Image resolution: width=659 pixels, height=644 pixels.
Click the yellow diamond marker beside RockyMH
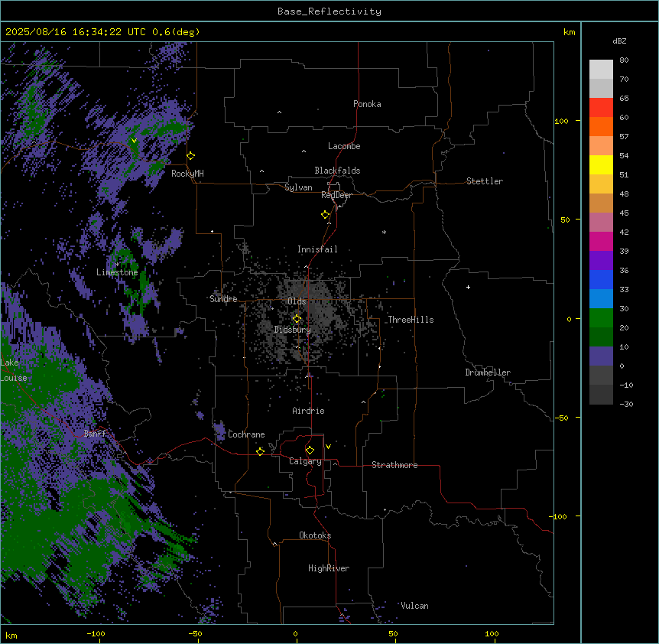tap(191, 156)
